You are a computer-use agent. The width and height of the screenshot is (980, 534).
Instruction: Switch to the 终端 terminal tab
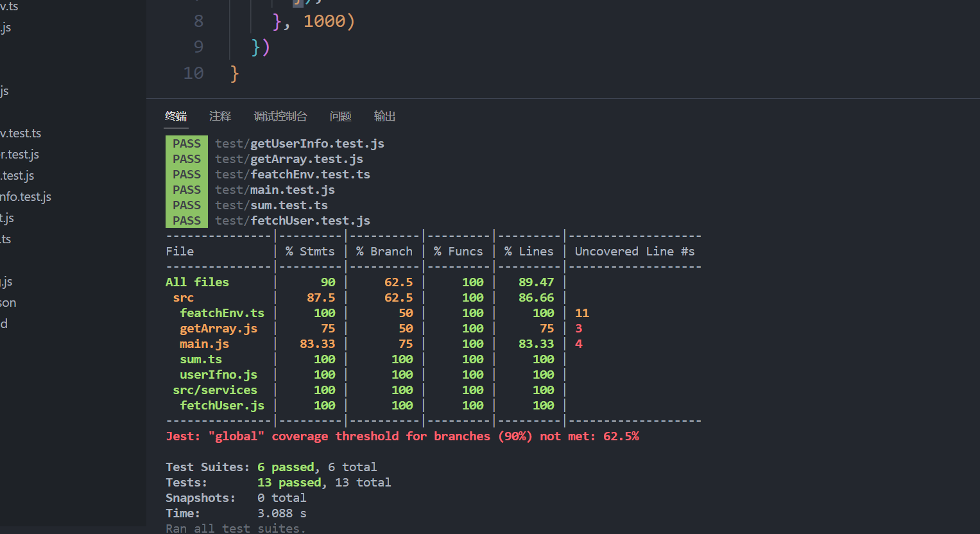point(176,116)
